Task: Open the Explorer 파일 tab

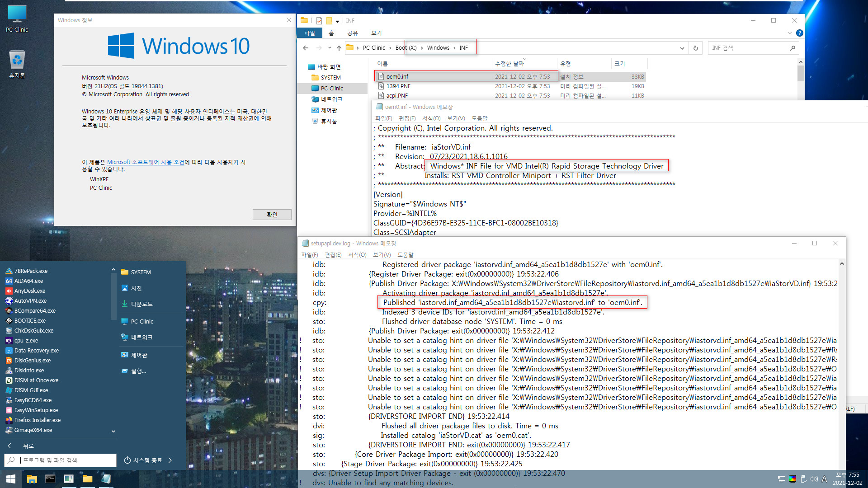Action: 310,33
